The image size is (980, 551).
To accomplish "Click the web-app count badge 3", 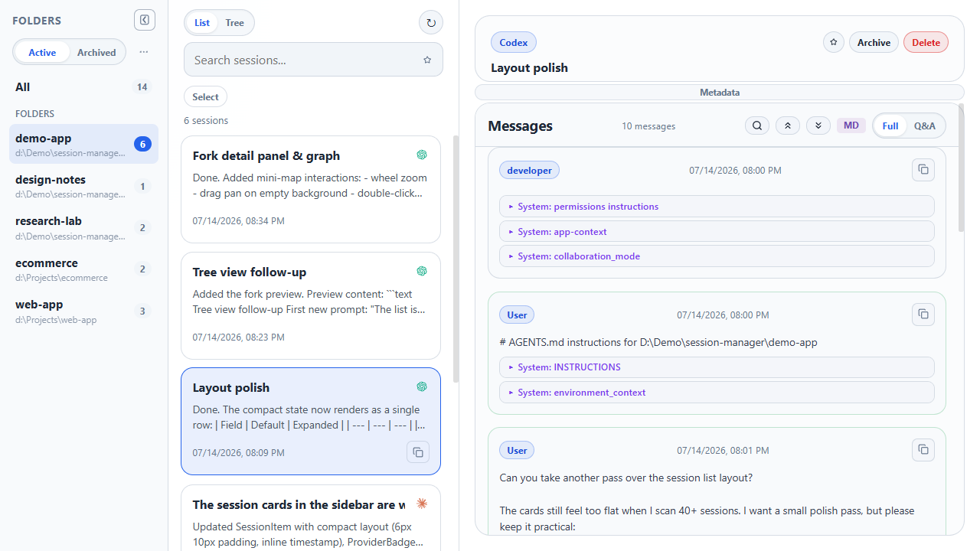I will 142,311.
